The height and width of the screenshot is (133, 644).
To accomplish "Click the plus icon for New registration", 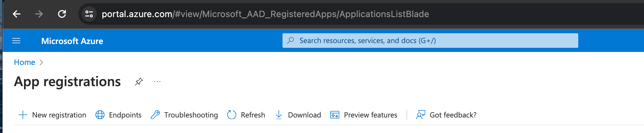I will click(x=23, y=115).
